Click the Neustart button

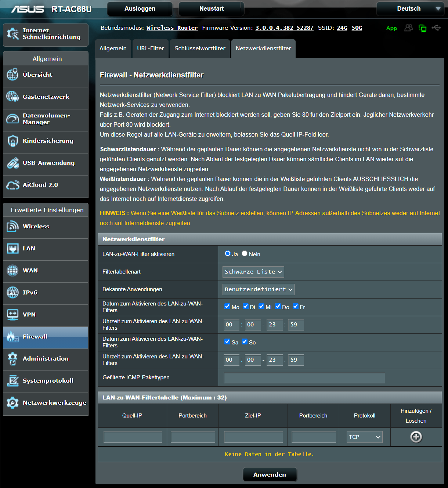tap(212, 9)
